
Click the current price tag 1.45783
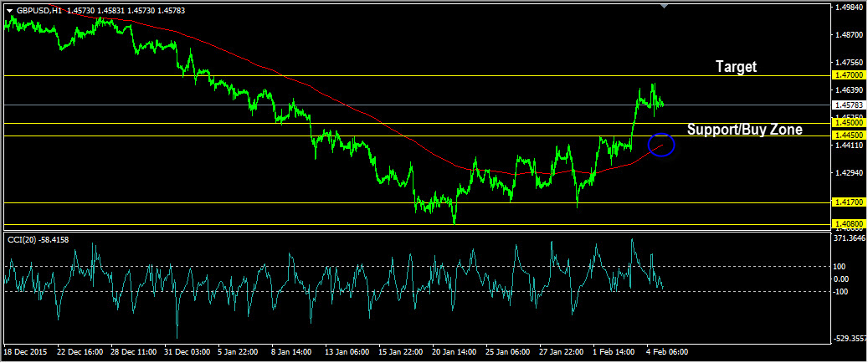(850, 105)
